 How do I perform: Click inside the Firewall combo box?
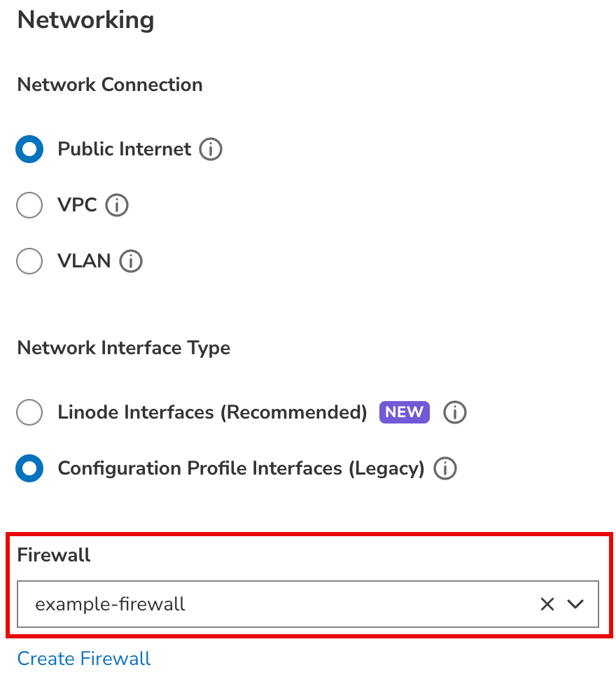(x=280, y=603)
